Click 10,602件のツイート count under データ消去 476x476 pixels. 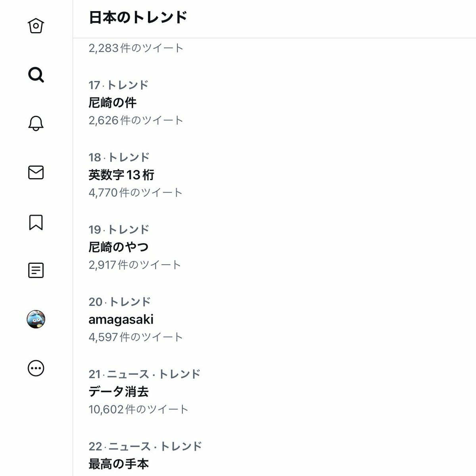pyautogui.click(x=138, y=409)
